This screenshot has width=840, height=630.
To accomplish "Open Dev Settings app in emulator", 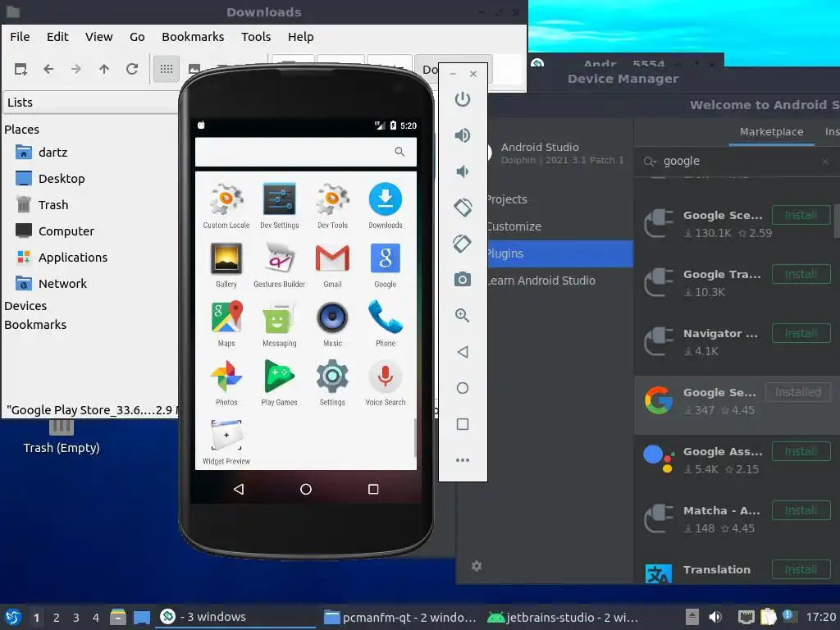I will click(279, 206).
